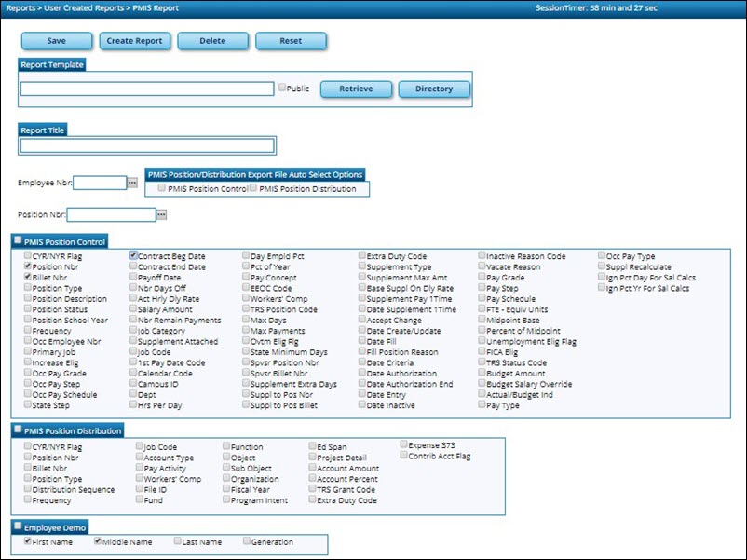Viewport: 747px width, 560px height.
Task: Click the Save button
Action: point(55,41)
